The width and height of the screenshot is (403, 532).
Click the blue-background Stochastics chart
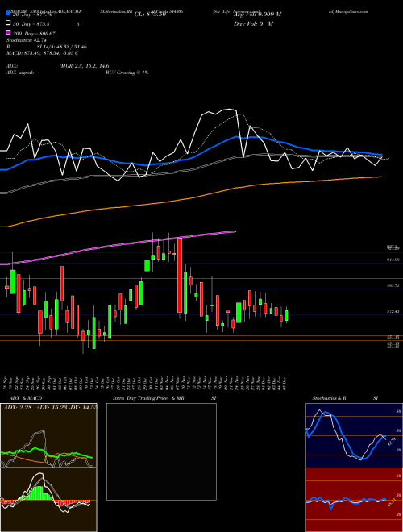354,435
